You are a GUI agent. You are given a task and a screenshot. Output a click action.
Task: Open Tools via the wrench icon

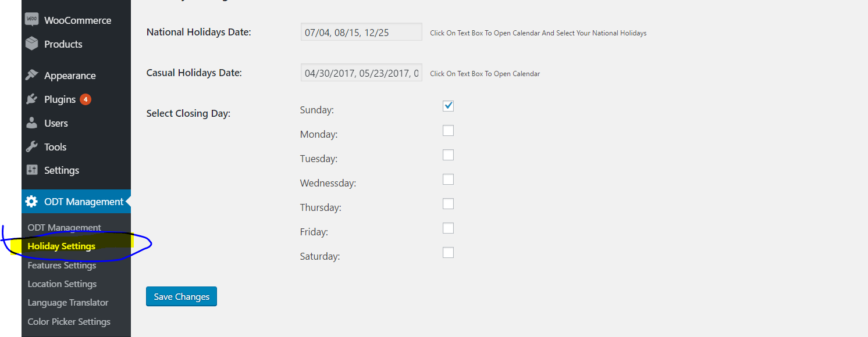click(x=33, y=146)
